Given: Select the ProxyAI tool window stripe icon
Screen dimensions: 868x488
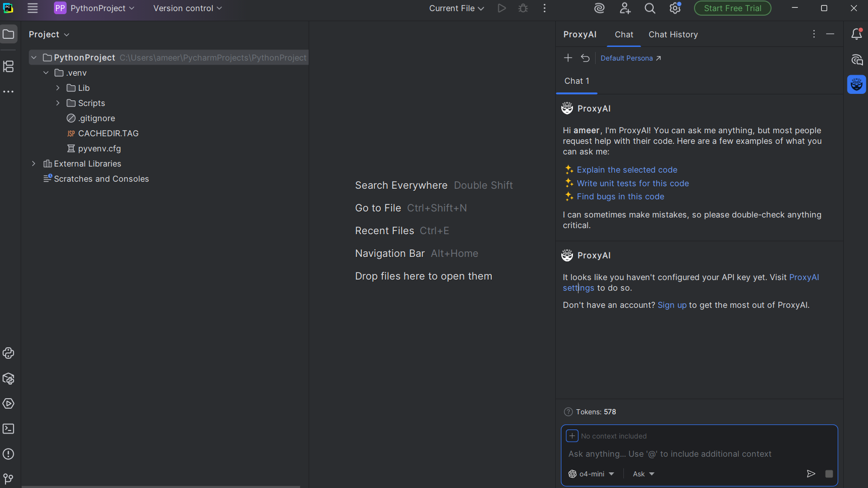Looking at the screenshot, I should (856, 84).
